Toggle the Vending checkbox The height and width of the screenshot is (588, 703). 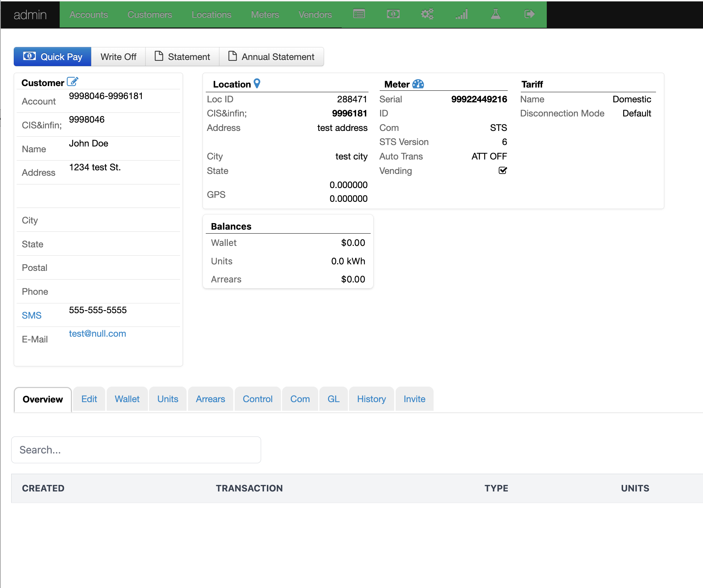[x=503, y=170]
